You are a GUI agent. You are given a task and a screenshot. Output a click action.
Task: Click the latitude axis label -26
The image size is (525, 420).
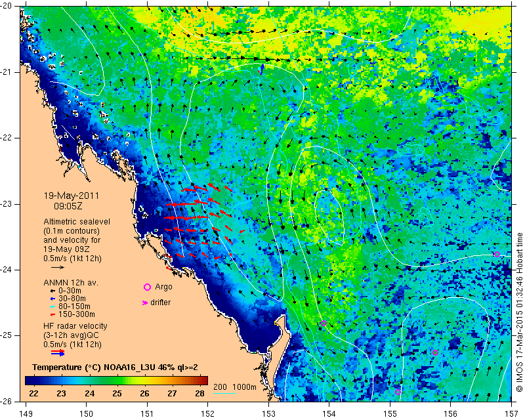7,401
